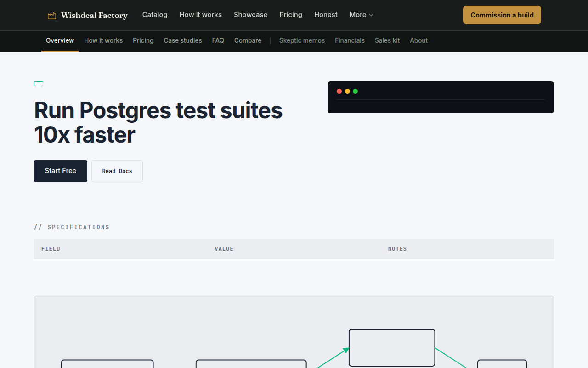The width and height of the screenshot is (588, 368).
Task: Open the Showcase page
Action: (250, 15)
